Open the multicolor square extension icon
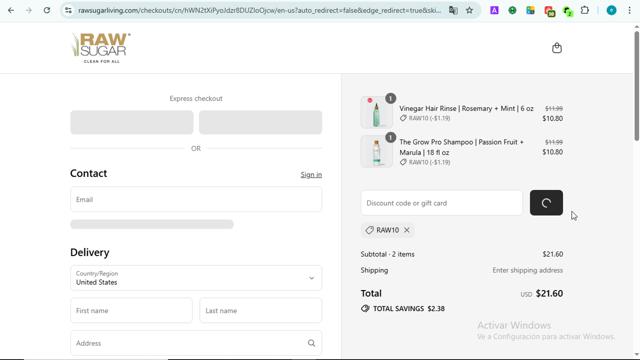Screen dimensions: 640x360 [530, 10]
